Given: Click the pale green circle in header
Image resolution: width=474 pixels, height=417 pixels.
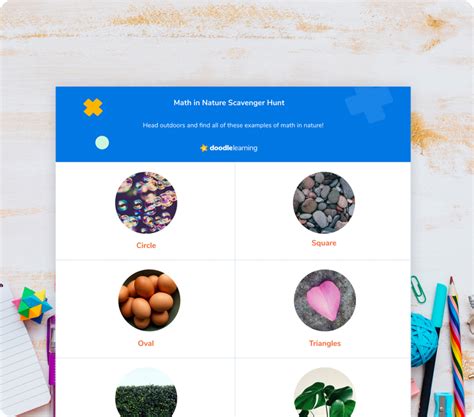Looking at the screenshot, I should click(x=102, y=143).
